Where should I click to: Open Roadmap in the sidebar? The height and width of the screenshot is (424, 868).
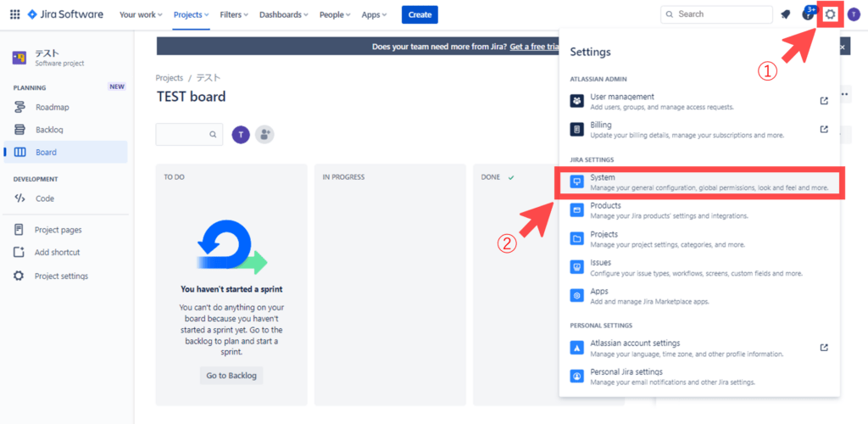tap(52, 107)
